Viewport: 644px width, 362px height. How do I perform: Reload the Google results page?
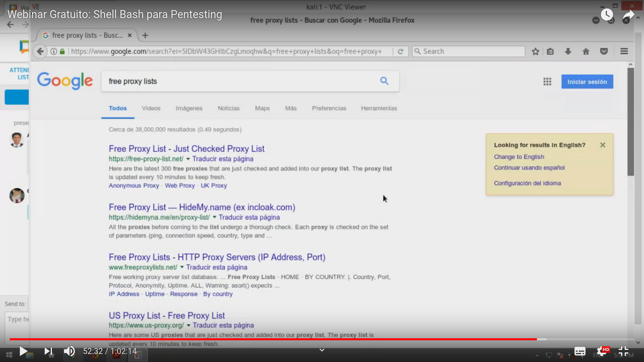[x=400, y=51]
